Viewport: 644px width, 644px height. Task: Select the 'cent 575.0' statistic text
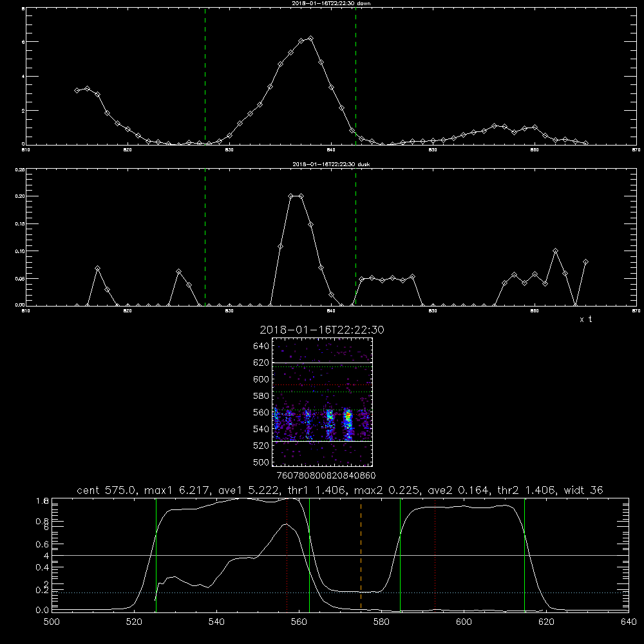tap(108, 490)
